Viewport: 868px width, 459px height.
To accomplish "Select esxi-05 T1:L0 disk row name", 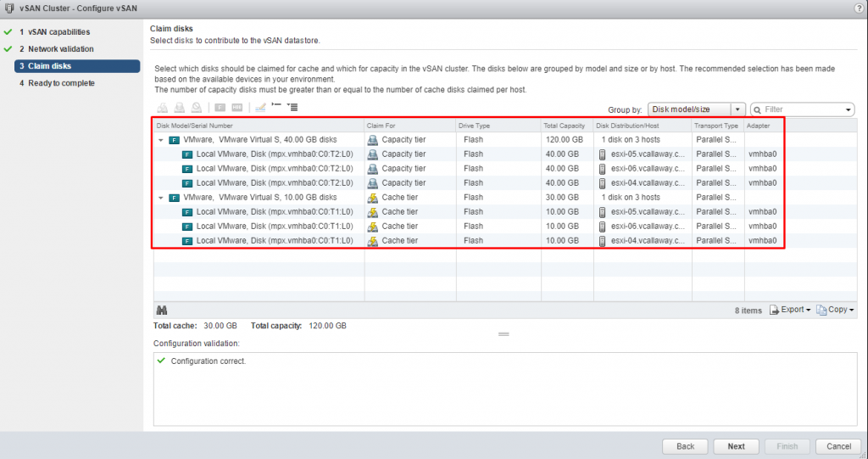I will 275,212.
